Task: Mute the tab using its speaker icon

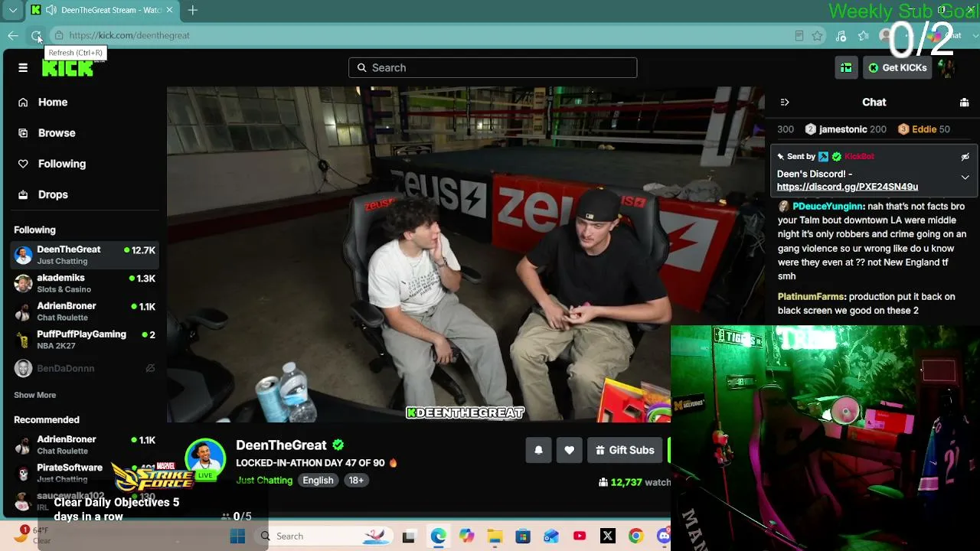Action: [51, 10]
